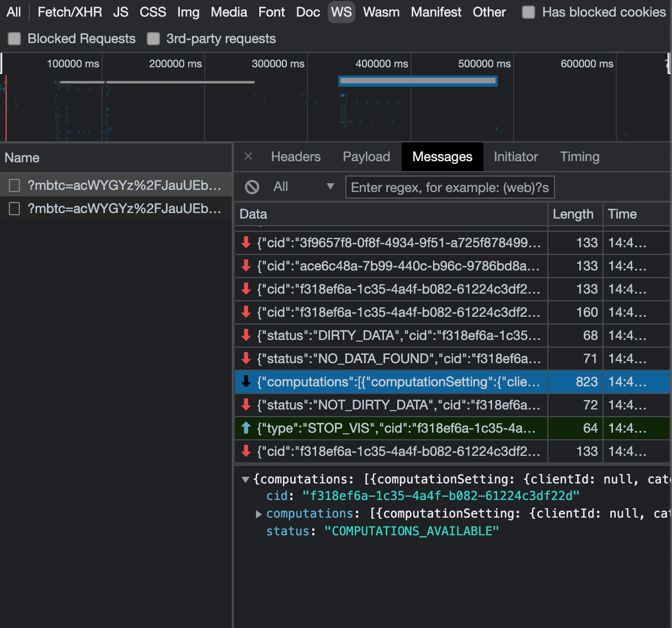The width and height of the screenshot is (672, 628).
Task: Click the green sent arrow on the STOP_VIS message
Action: (246, 428)
